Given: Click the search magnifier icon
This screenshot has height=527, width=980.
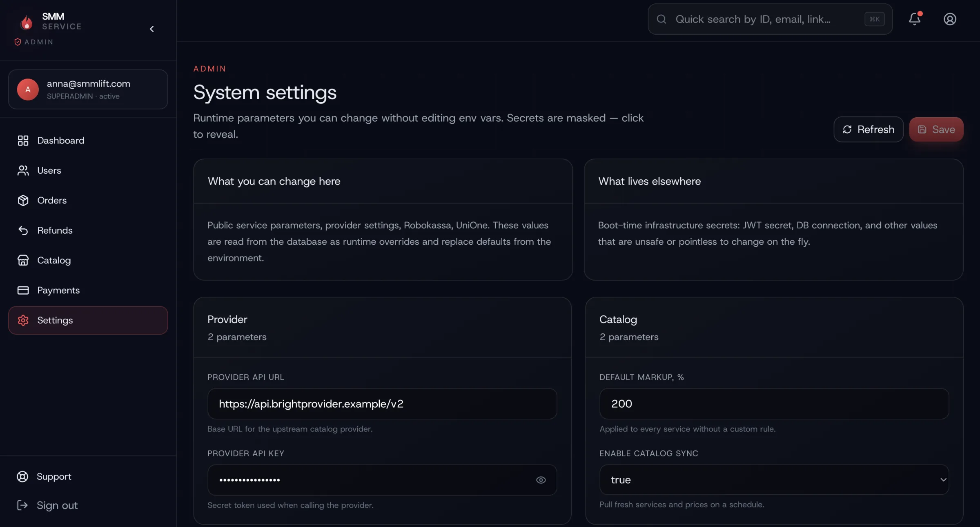Looking at the screenshot, I should 661,19.
